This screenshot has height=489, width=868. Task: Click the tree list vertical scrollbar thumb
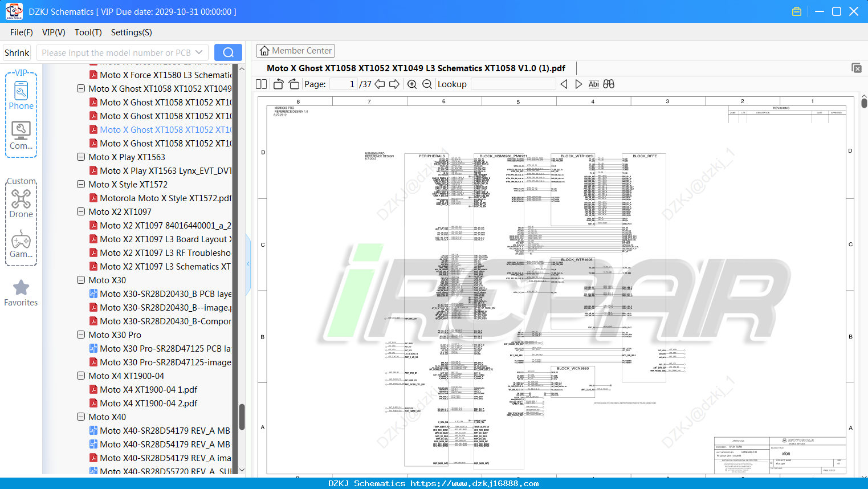point(242,417)
